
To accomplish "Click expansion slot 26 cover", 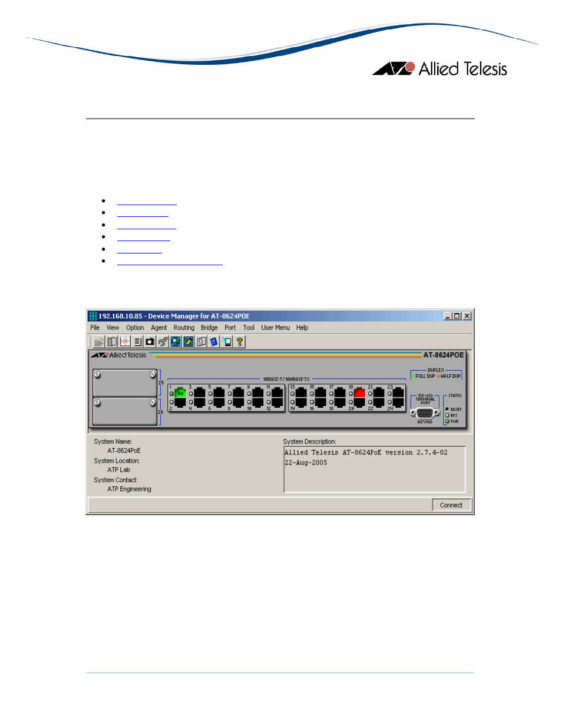I will click(x=124, y=411).
